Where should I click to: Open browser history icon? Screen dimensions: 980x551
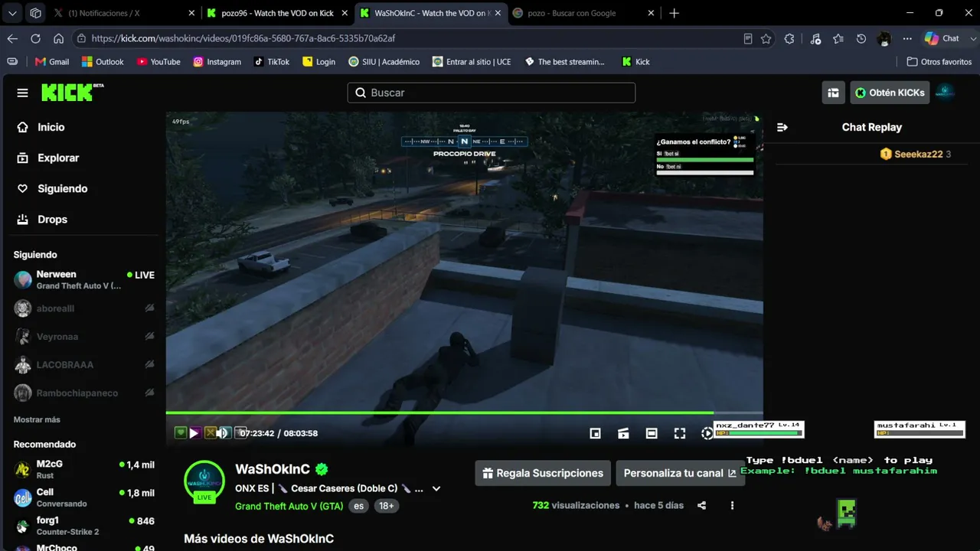click(x=861, y=38)
